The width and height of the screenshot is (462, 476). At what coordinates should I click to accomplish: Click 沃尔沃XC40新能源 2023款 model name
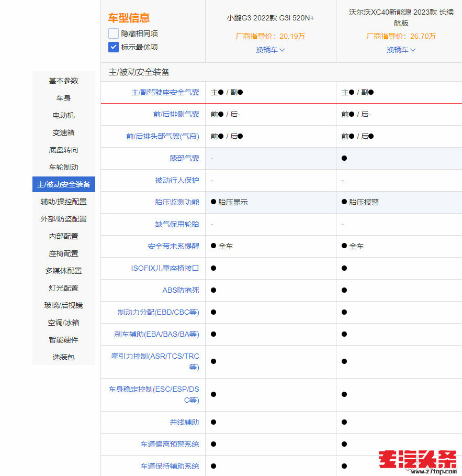(x=401, y=18)
